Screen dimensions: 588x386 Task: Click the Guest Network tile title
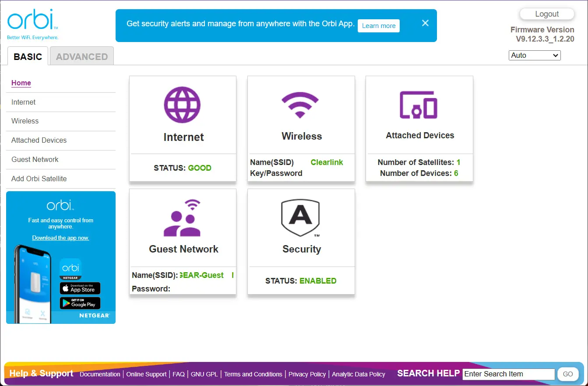(x=183, y=249)
